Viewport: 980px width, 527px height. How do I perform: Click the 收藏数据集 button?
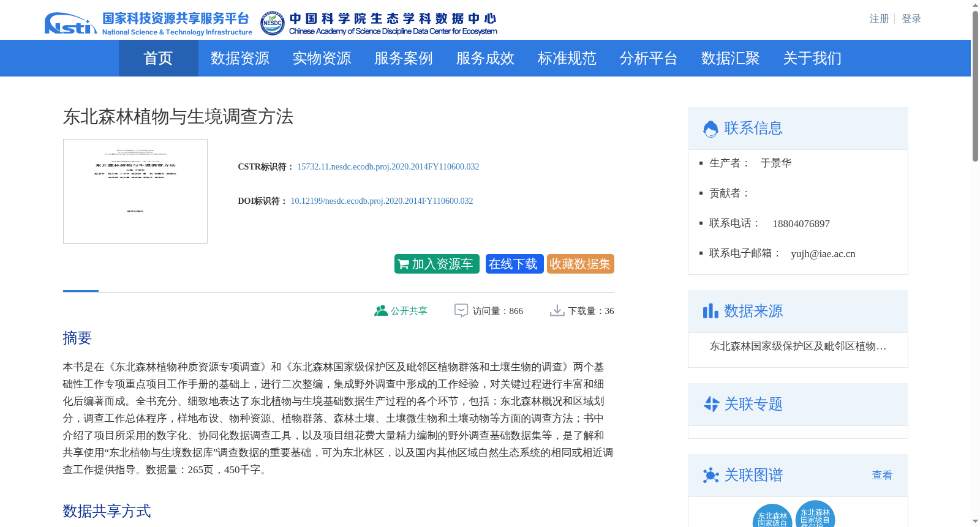click(581, 264)
